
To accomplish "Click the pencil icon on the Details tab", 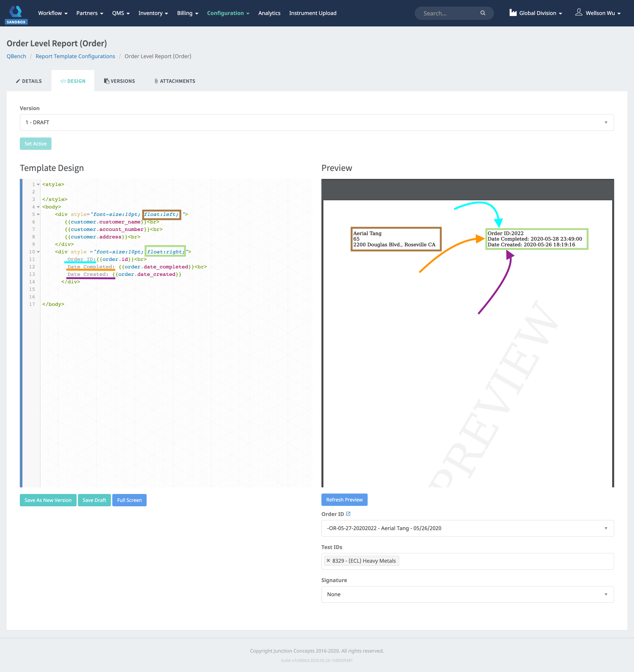I will coord(18,81).
